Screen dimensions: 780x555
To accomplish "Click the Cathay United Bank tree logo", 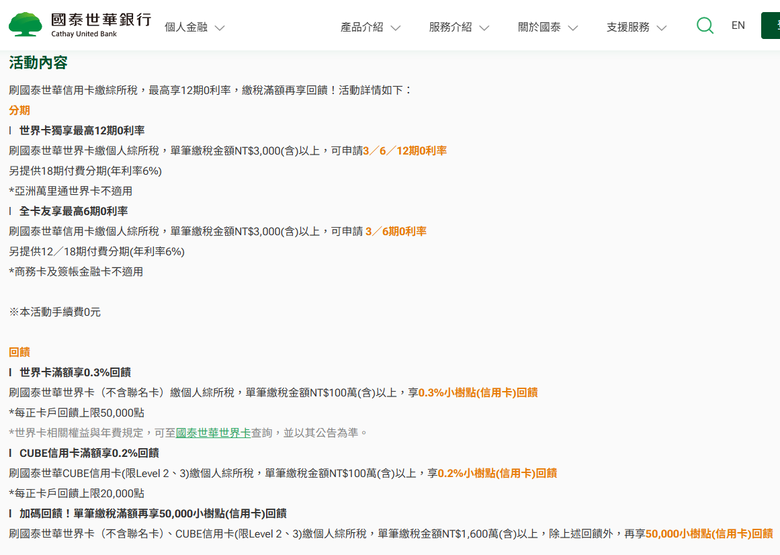I will click(x=25, y=24).
